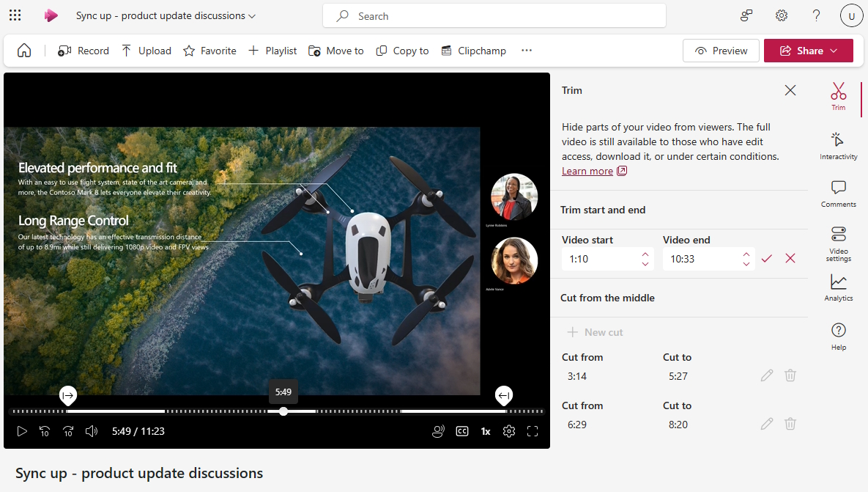Enter fullscreen mode
This screenshot has width=868, height=492.
[533, 431]
